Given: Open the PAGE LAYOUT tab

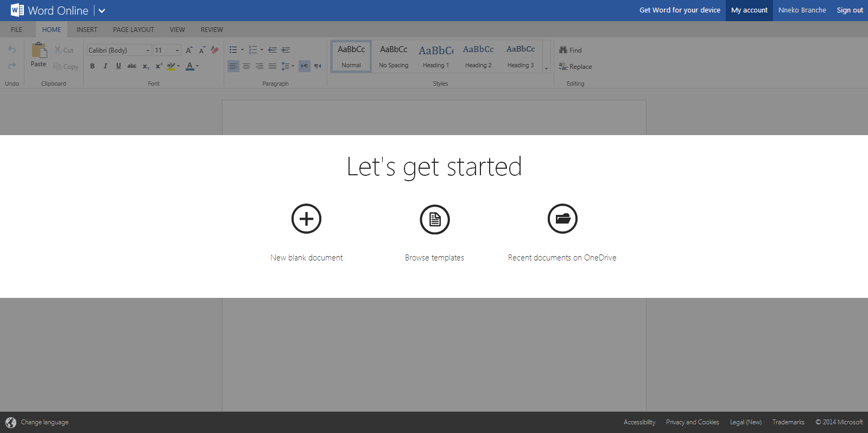Looking at the screenshot, I should tap(134, 30).
